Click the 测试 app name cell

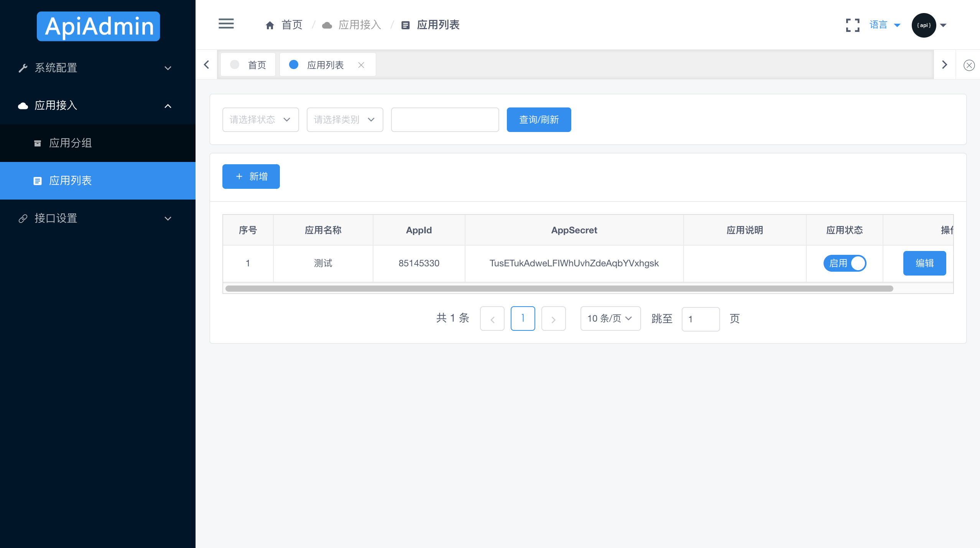pyautogui.click(x=323, y=263)
